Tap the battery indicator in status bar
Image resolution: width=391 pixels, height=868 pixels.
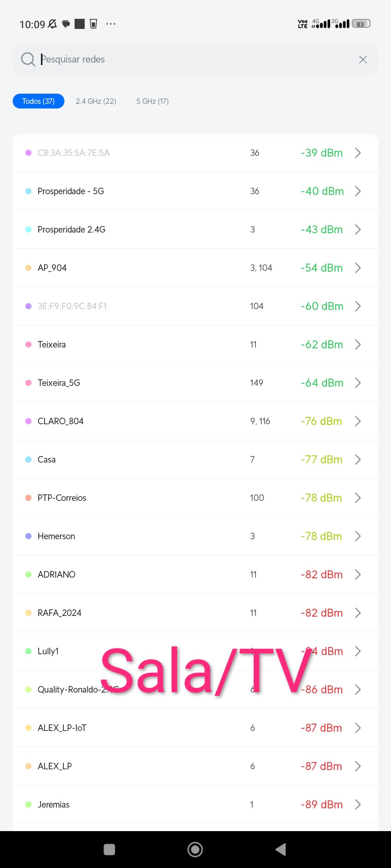coord(361,24)
